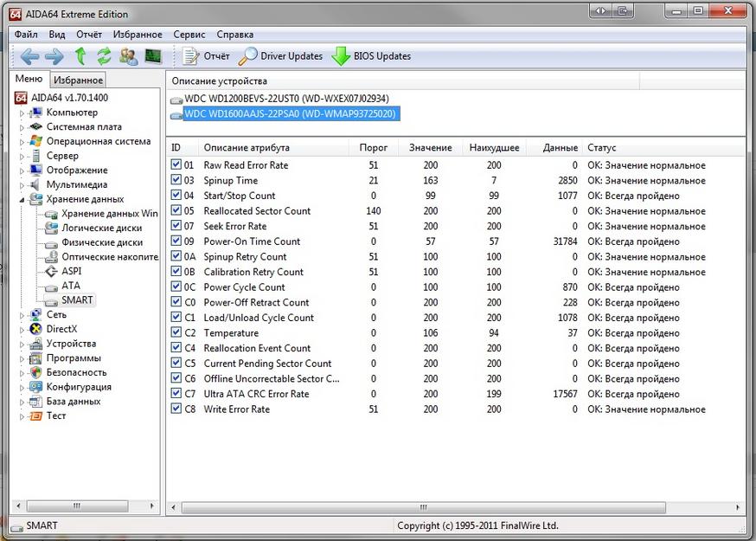756x541 pixels.
Task: Expand the Тест tree node
Action: pos(22,416)
